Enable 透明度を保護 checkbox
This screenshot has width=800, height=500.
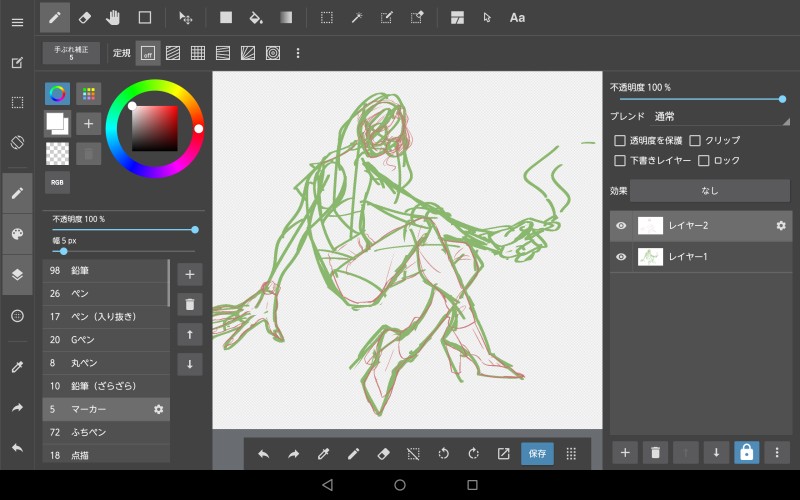coord(620,141)
